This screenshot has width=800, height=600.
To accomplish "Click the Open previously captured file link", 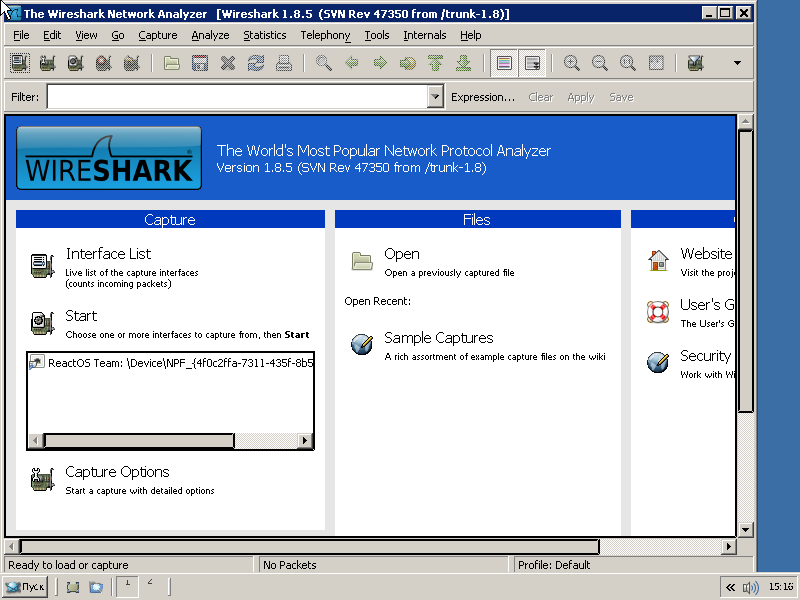I will [x=402, y=254].
